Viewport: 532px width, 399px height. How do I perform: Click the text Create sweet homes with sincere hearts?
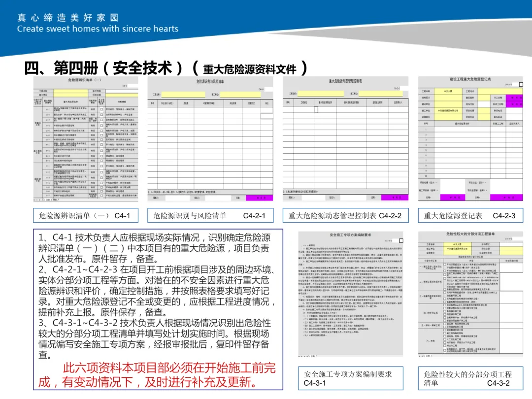[x=98, y=29]
